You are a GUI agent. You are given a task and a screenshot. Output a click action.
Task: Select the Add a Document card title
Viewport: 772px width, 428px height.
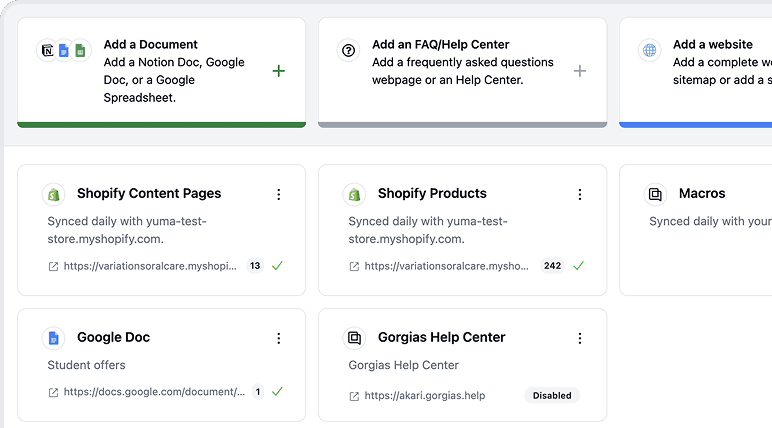pos(151,44)
